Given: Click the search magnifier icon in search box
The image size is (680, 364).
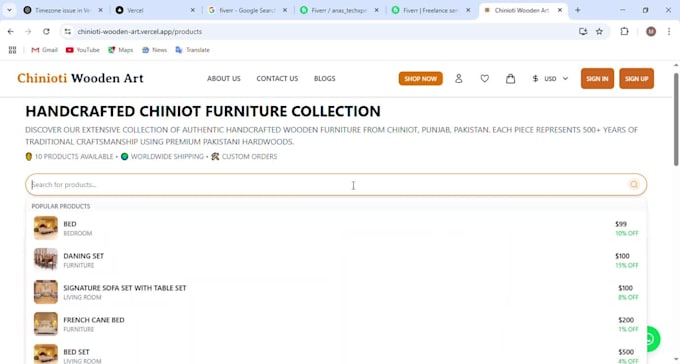Looking at the screenshot, I should tap(634, 184).
